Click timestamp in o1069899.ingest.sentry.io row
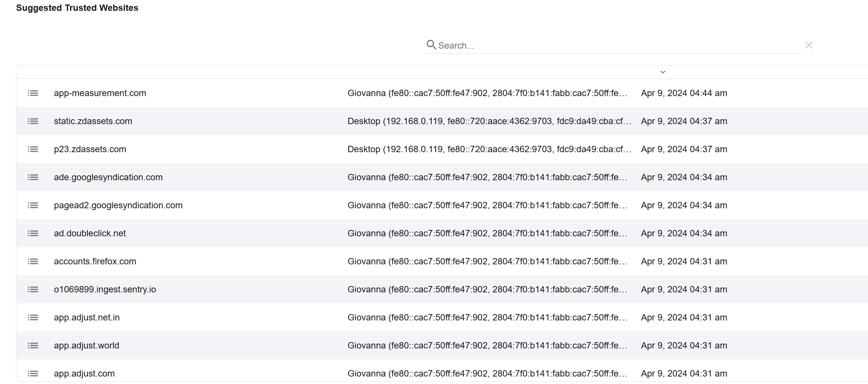Image resolution: width=868 pixels, height=384 pixels. (x=684, y=289)
